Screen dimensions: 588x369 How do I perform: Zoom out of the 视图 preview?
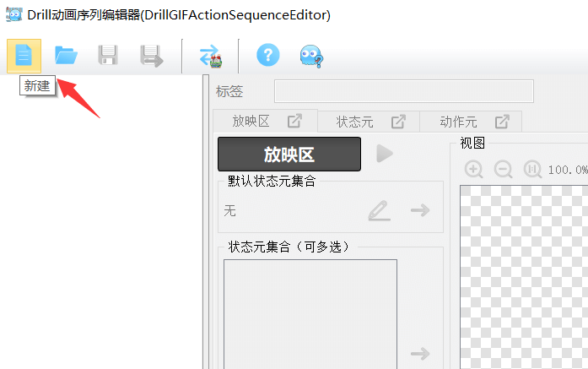(504, 169)
